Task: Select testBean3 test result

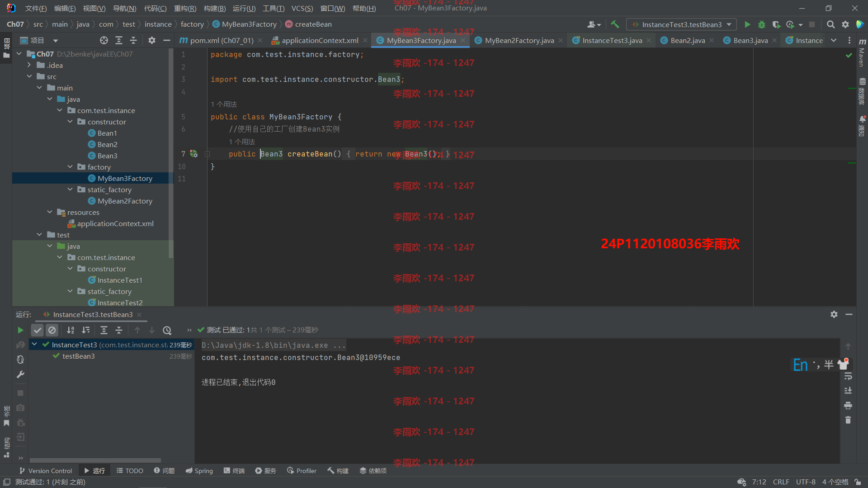Action: click(x=78, y=356)
